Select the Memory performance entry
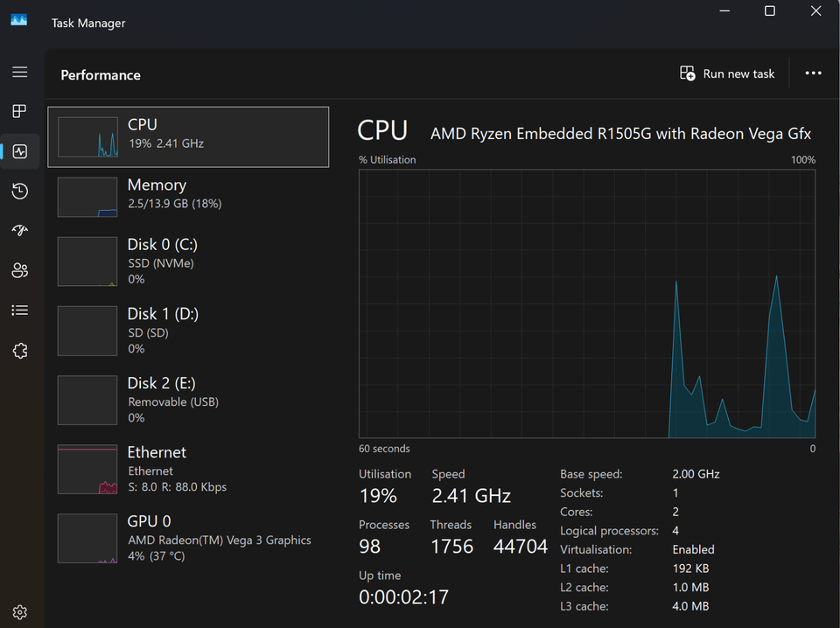This screenshot has width=840, height=628. [x=188, y=196]
